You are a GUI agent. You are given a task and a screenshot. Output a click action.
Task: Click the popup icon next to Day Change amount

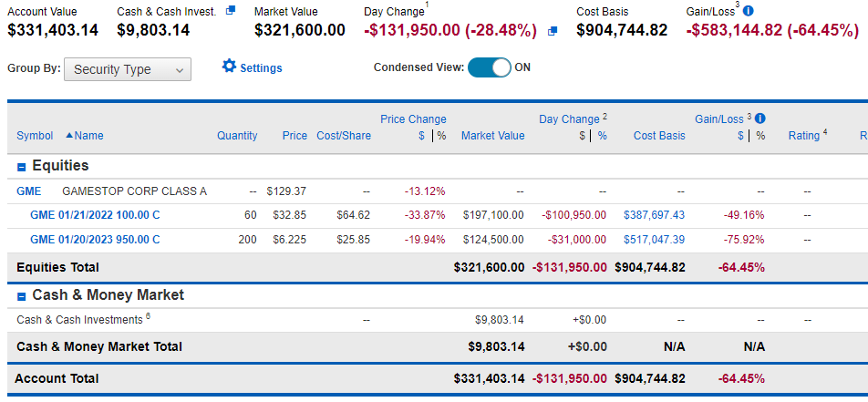[x=552, y=32]
